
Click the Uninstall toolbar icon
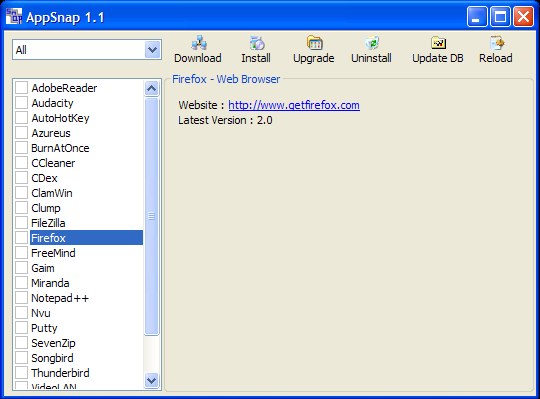coord(372,43)
